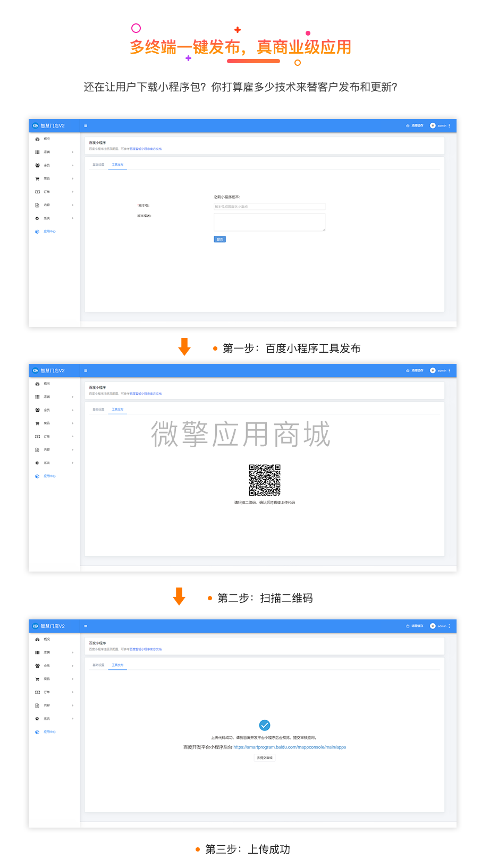This screenshot has height=868, width=481.
Task: Expand the 系统 chevron in the upload success screen
Action: click(73, 719)
